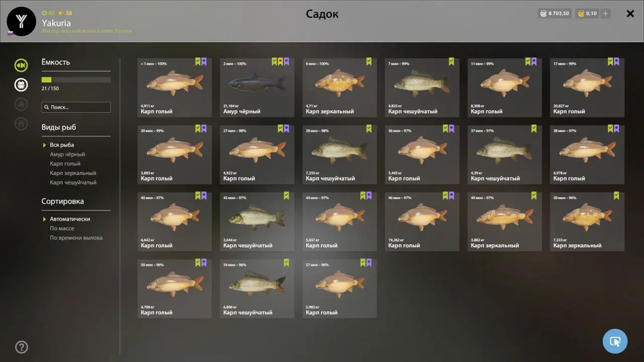
Task: Select sorting option По массе
Action: pos(62,228)
